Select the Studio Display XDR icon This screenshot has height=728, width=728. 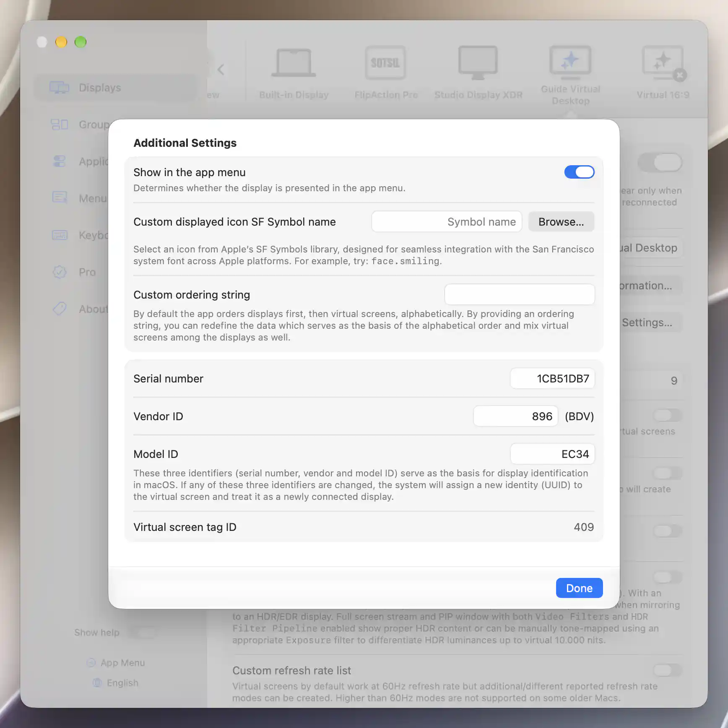click(x=478, y=63)
